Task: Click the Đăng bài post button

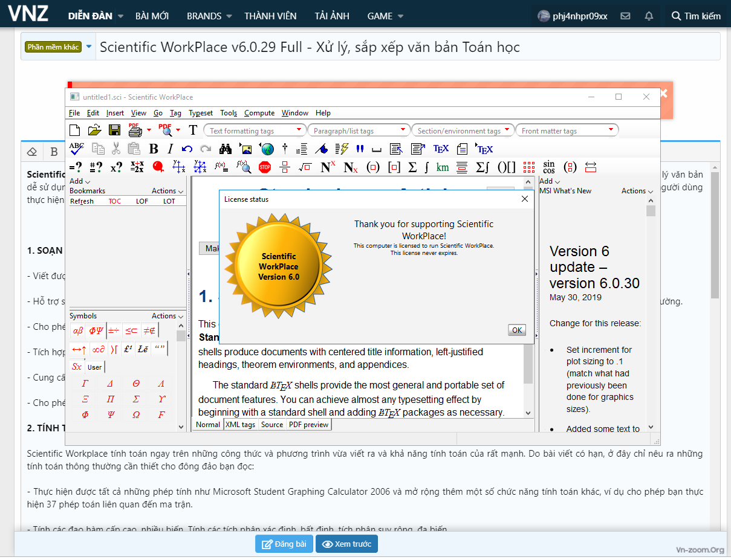Action: [284, 544]
